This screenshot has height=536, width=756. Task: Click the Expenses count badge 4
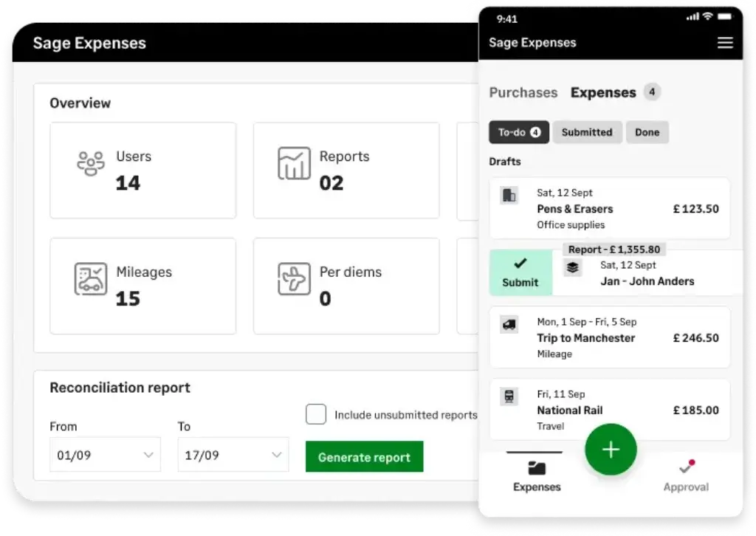(652, 92)
